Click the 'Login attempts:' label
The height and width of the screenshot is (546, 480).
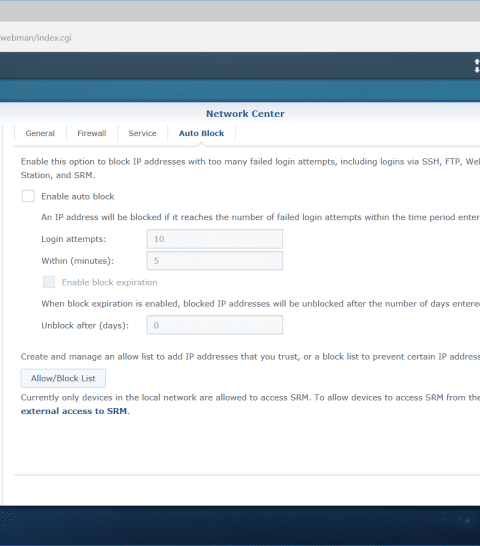pos(74,239)
